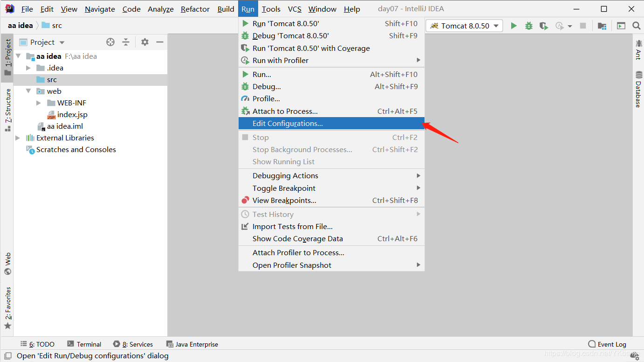Choose Profile... menu item
Image resolution: width=644 pixels, height=362 pixels.
pos(331,98)
